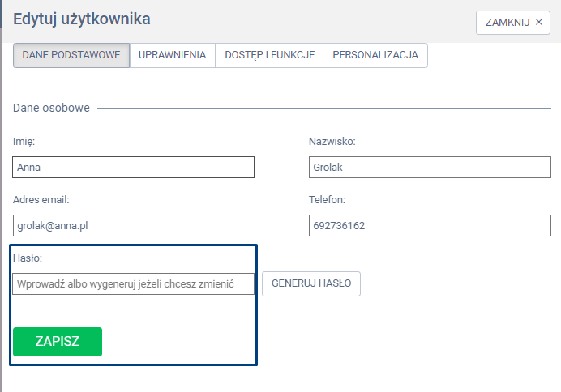Click the "Telefon:" field label

pyautogui.click(x=328, y=199)
